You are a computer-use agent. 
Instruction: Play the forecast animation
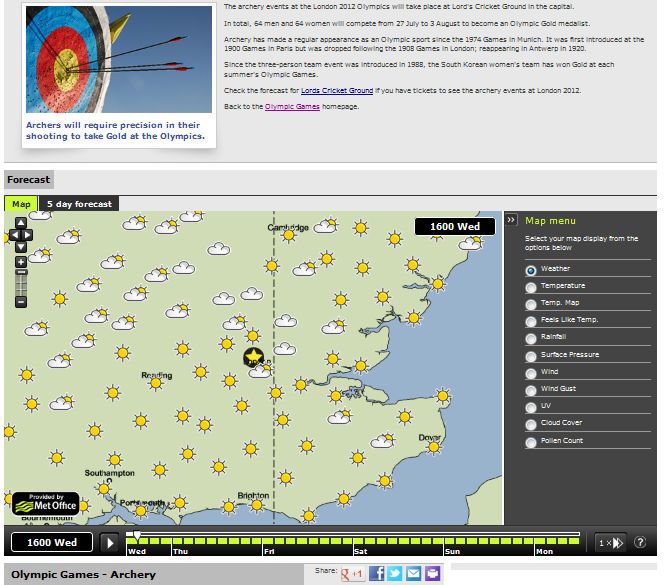click(x=110, y=543)
